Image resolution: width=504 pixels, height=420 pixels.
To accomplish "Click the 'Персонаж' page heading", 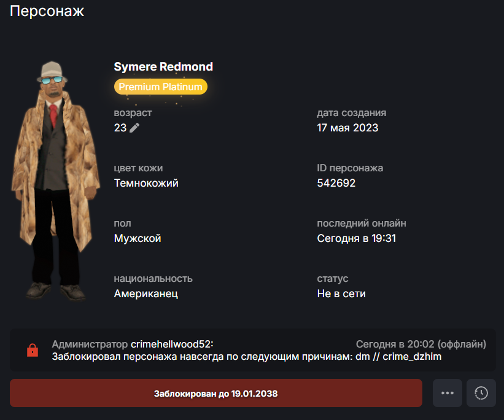I will point(47,11).
